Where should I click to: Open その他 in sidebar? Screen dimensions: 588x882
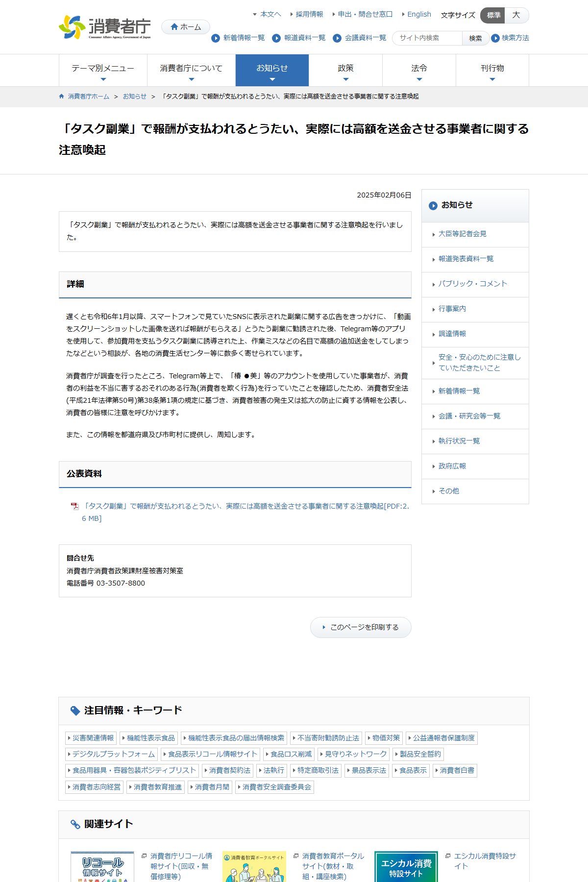click(x=475, y=491)
